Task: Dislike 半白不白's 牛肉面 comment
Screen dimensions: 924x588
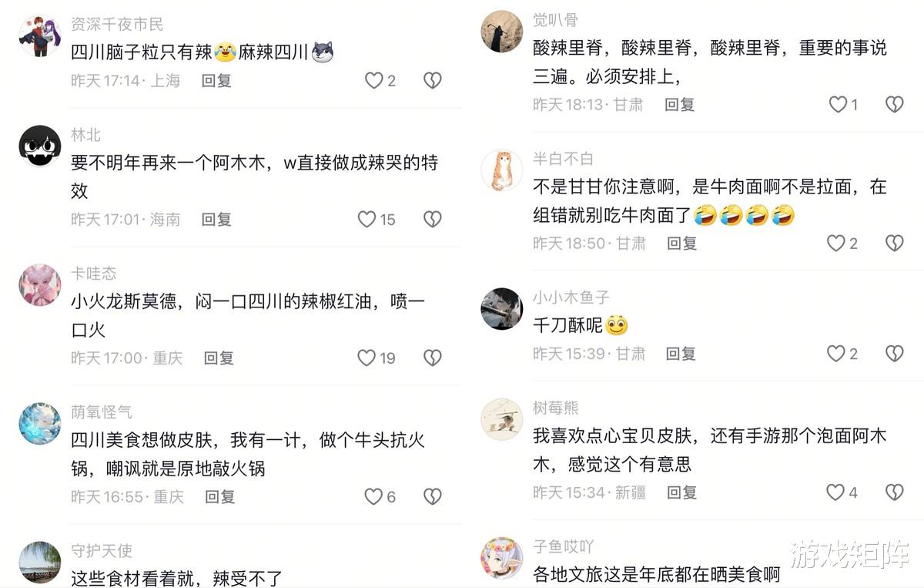Action: 894,243
